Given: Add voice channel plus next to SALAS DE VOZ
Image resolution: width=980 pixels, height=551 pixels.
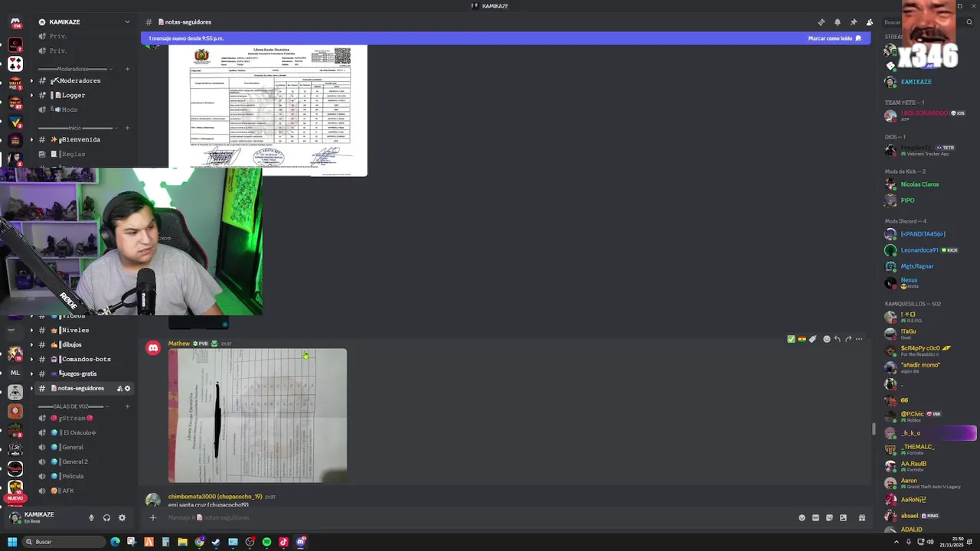Looking at the screenshot, I should [127, 406].
